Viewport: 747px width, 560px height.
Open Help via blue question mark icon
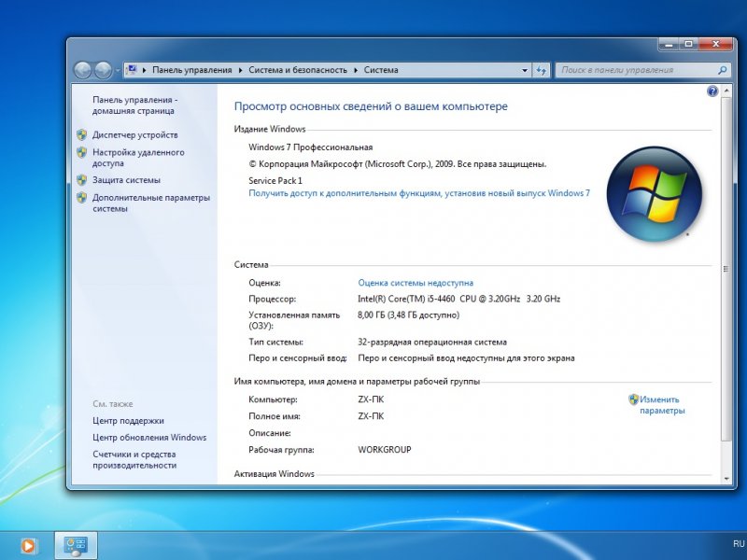point(712,91)
